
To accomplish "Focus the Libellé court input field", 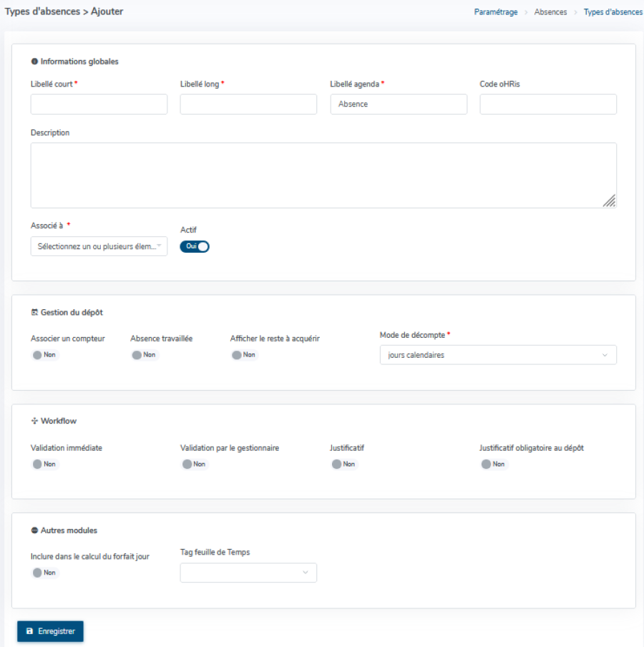I will (x=99, y=104).
